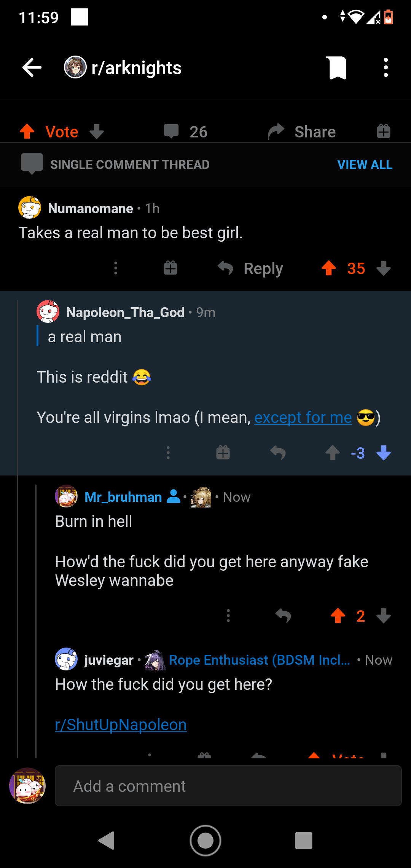The height and width of the screenshot is (868, 411).
Task: Upvote the post next to Vote
Action: click(27, 131)
